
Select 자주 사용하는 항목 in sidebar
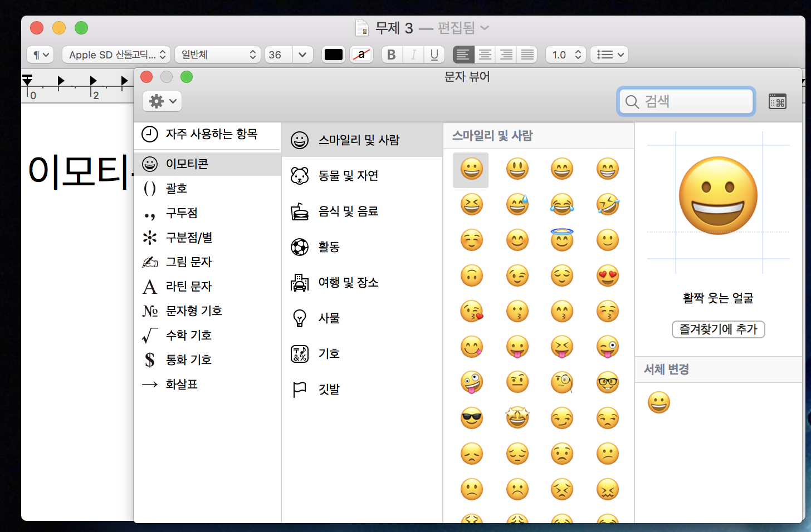207,134
